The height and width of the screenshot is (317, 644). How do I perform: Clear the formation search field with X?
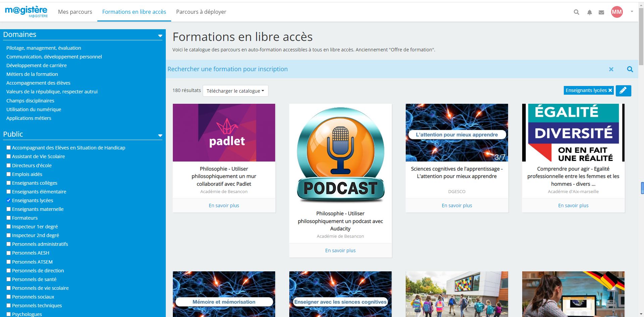point(611,69)
